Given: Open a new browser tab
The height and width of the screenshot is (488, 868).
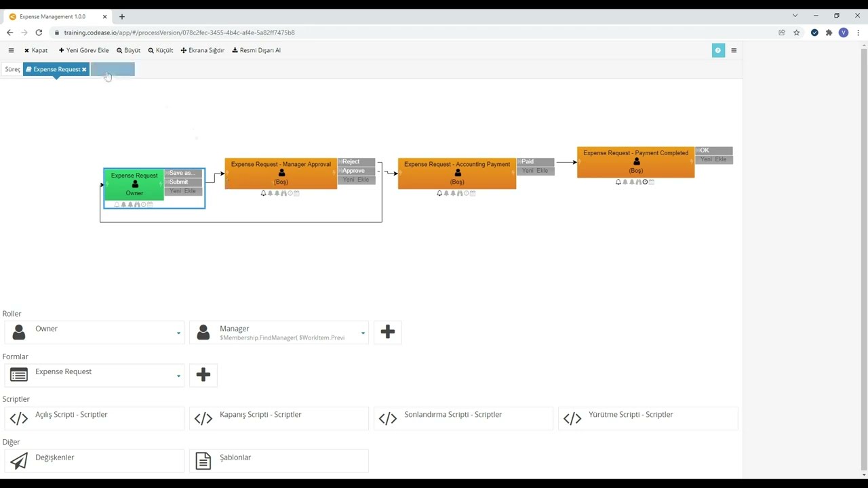Looking at the screenshot, I should coord(122,16).
